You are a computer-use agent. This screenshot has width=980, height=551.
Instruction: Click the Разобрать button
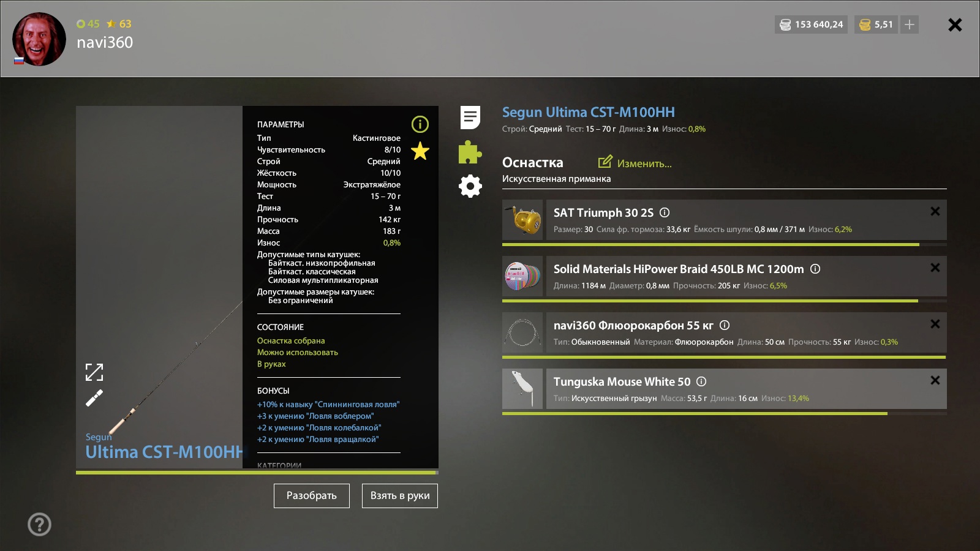(312, 496)
